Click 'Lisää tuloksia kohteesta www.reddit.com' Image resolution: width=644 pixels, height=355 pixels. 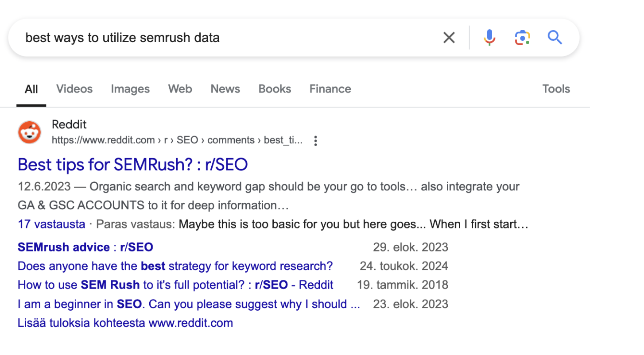click(x=125, y=323)
